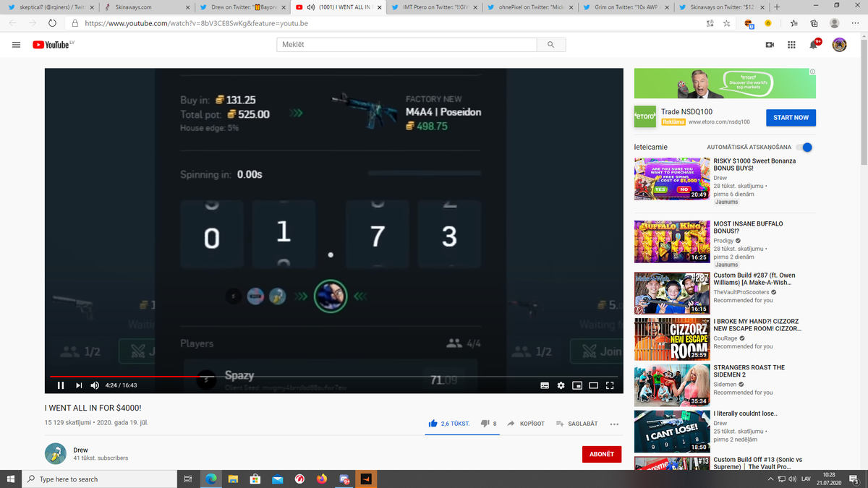Share video with KOPĪGOT button
868x488 pixels.
tap(526, 423)
